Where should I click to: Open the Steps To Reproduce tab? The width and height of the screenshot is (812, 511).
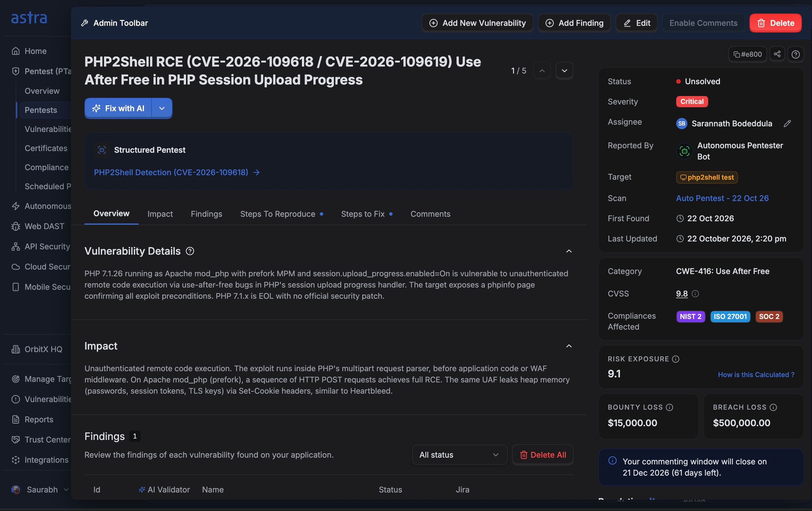click(x=282, y=214)
